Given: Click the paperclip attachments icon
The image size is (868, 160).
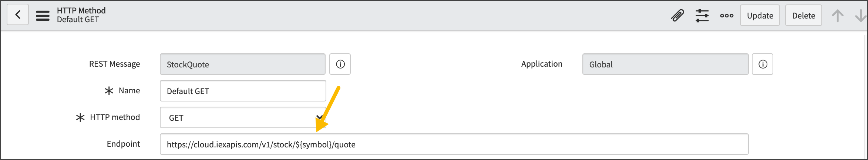Looking at the screenshot, I should tap(677, 16).
